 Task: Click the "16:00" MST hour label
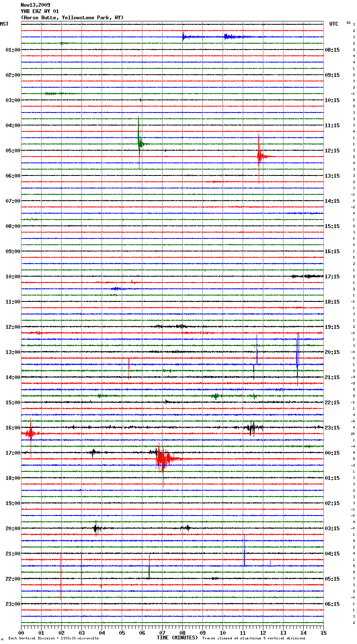point(13,428)
